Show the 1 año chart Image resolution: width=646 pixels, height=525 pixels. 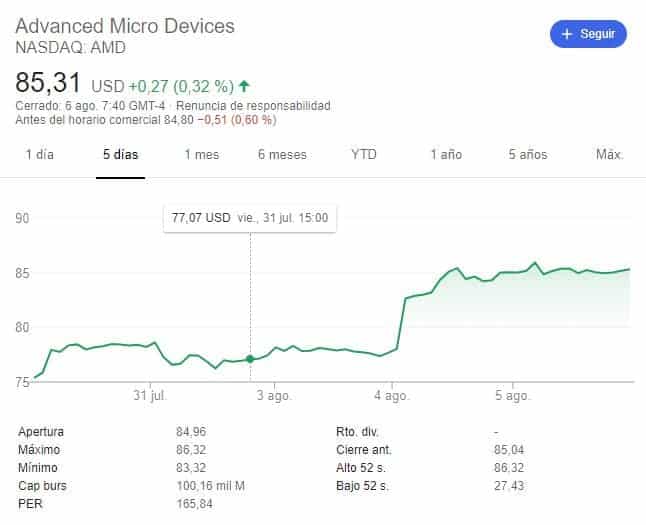click(x=446, y=155)
